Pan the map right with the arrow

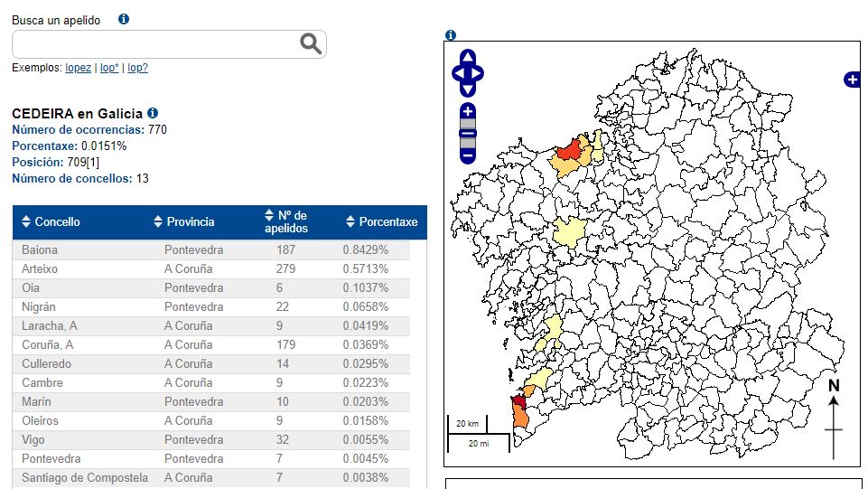click(478, 74)
